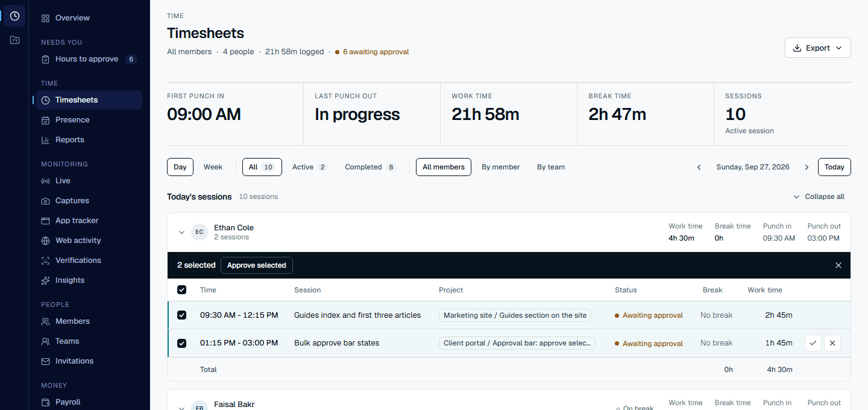Screen dimensions: 868x410
Task: Reject the Bulk approve bar states session X
Action: point(832,343)
